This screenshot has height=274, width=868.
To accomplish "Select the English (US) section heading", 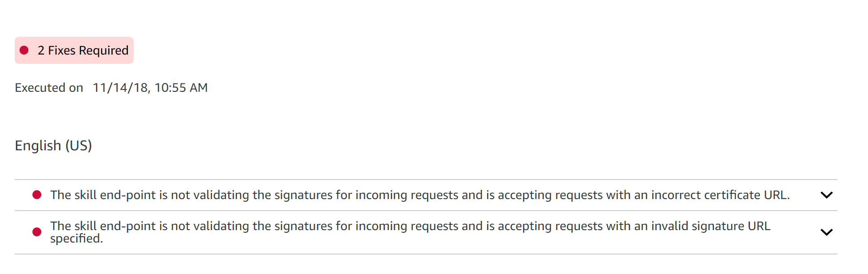I will 53,145.
